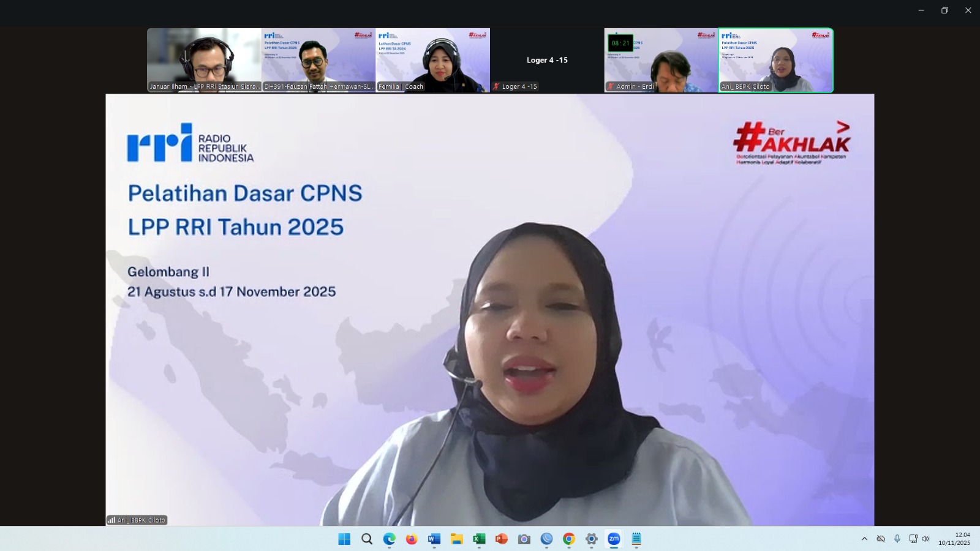Screen dimensions: 980x551
Task: Click the Femilia | Coach video tile
Action: 432,60
